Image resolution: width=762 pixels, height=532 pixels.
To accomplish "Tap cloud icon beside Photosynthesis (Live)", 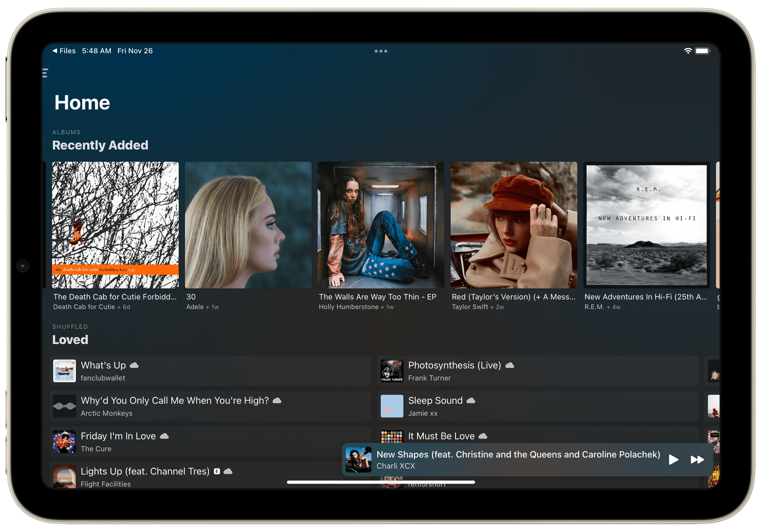I will coord(510,365).
